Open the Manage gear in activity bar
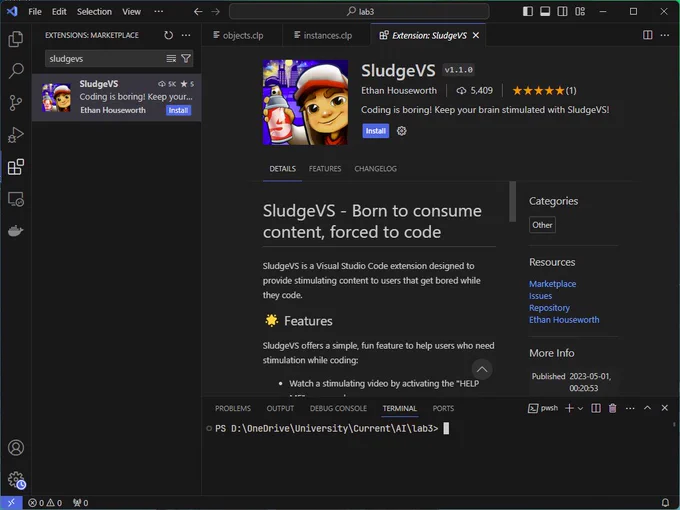The image size is (680, 510). tap(16, 480)
